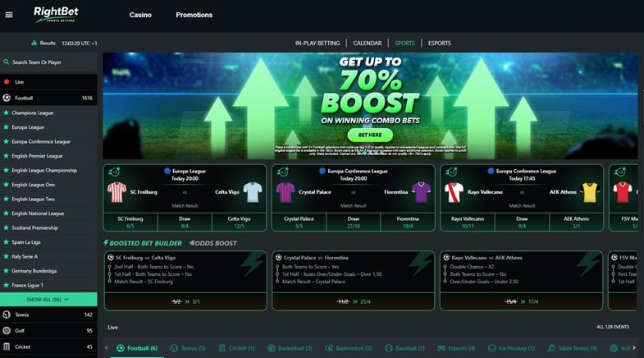Select the Boosted Bet Builder tab label

[x=145, y=243]
